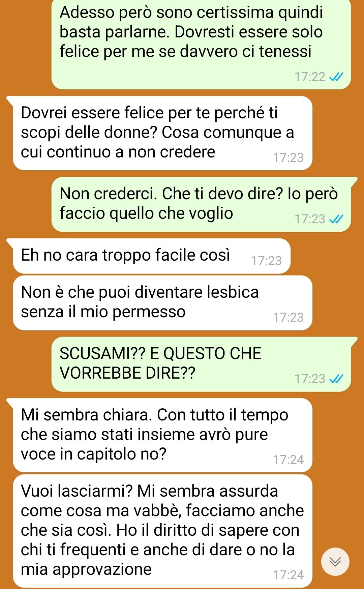This screenshot has width=364, height=589.
Task: Tap read receipt ticks on 17:22 message
Action: pos(336,77)
